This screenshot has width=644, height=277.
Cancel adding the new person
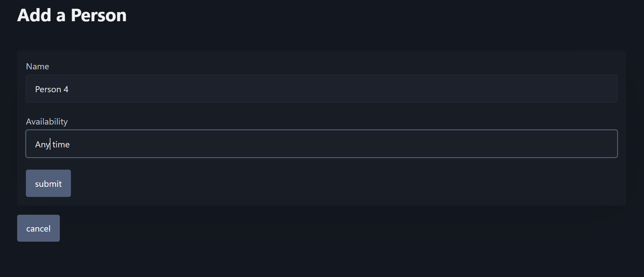pyautogui.click(x=38, y=228)
